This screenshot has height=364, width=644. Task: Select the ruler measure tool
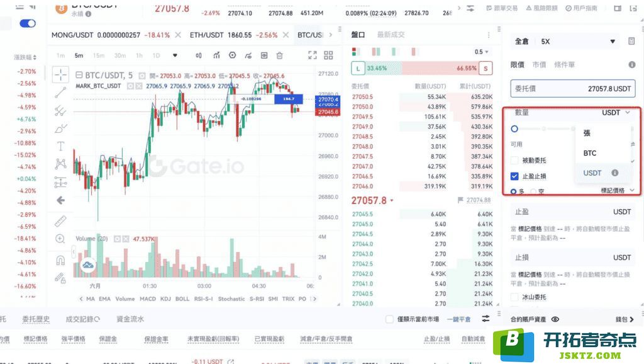tap(60, 221)
